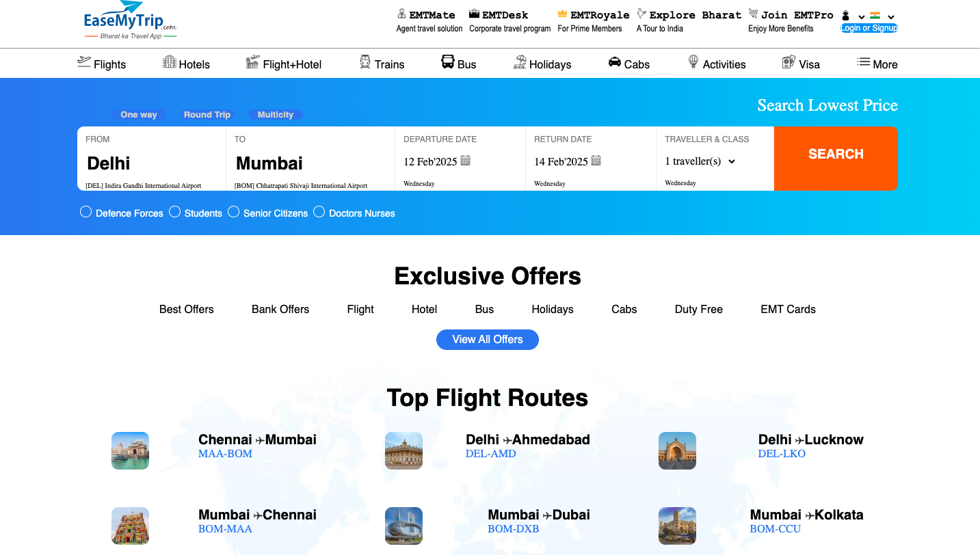Click the Visa passport icon

pyautogui.click(x=789, y=62)
